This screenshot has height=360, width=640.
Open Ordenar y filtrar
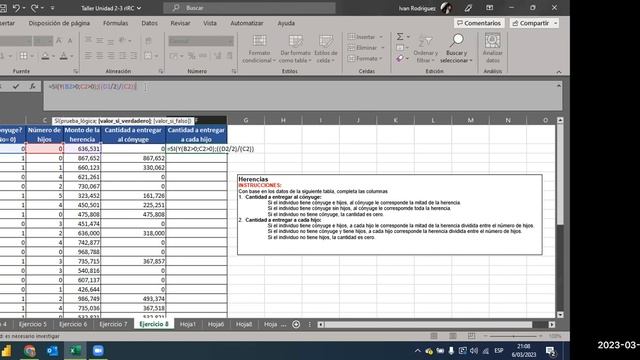(425, 49)
